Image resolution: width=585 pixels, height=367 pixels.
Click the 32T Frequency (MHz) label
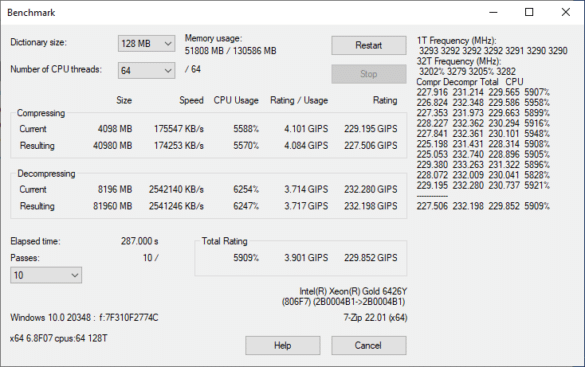[459, 61]
